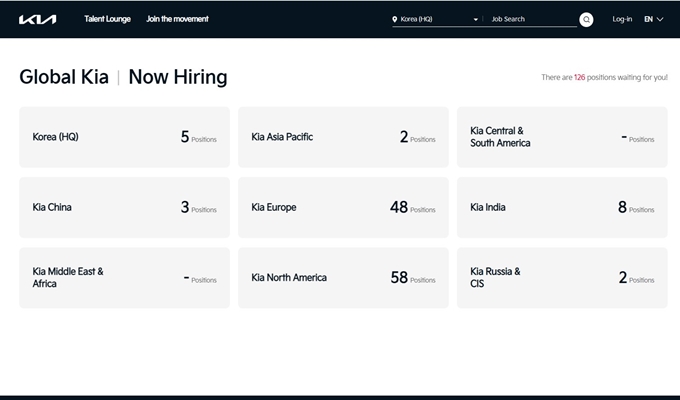The image size is (680, 400).
Task: Focus the Job Search input field
Action: point(533,19)
